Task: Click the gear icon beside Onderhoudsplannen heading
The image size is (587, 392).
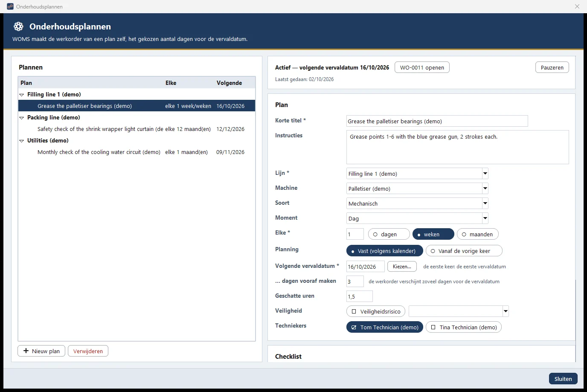Action: [x=18, y=26]
